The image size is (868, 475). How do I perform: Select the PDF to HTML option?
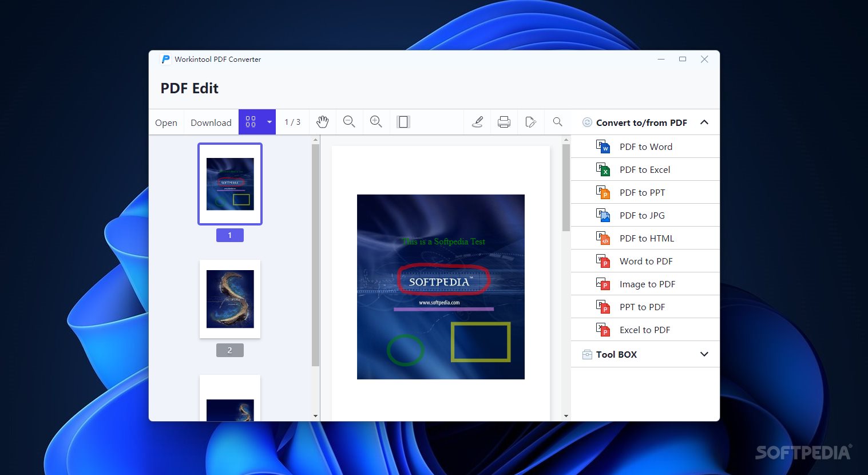point(645,238)
